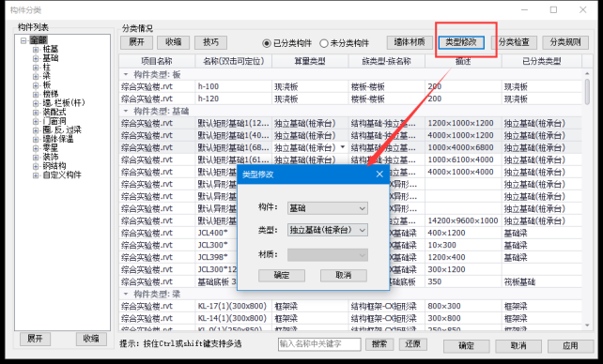Click the 类型修改 button in toolbar
The width and height of the screenshot is (603, 364).
[461, 42]
